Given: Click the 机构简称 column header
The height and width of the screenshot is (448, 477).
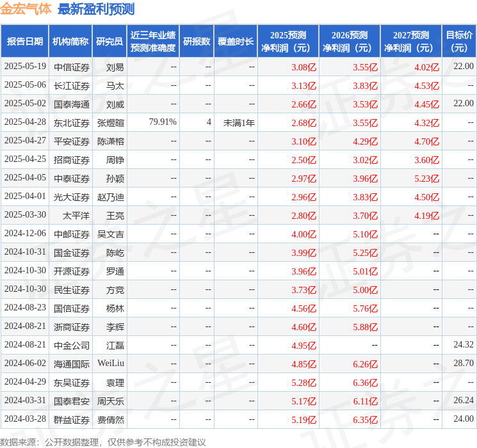Looking at the screenshot, I should tap(70, 42).
